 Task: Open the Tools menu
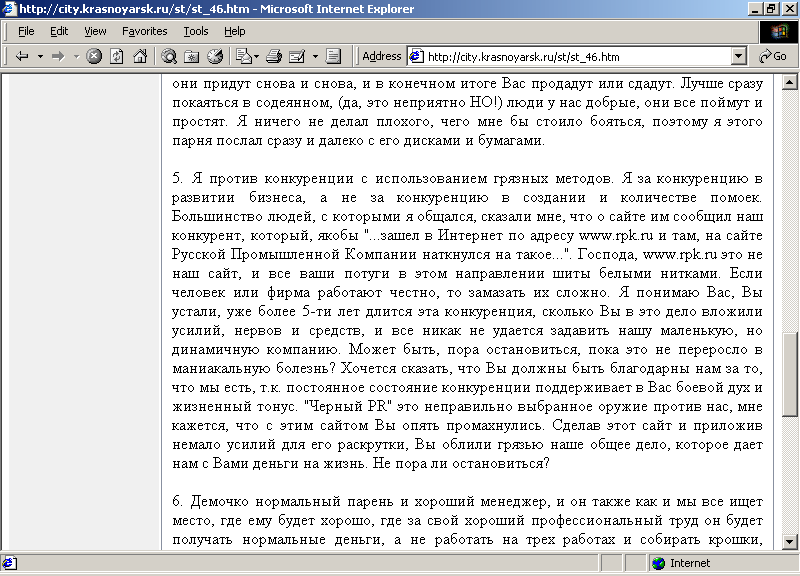[x=196, y=31]
